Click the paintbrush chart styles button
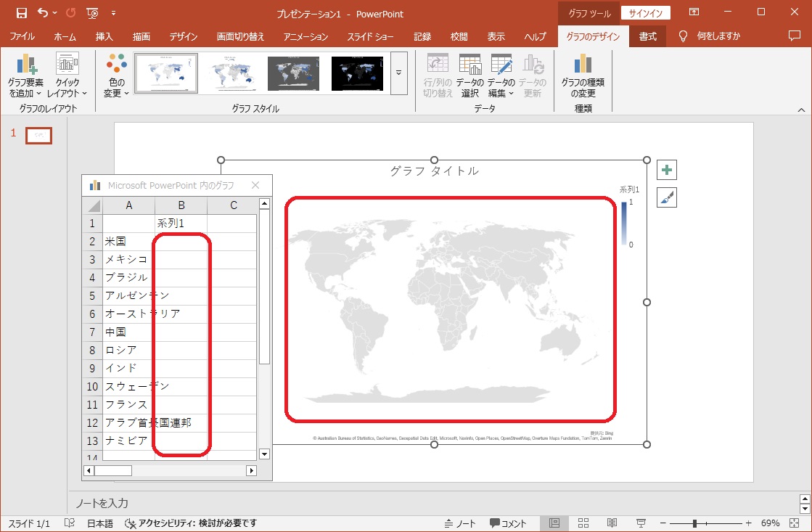The image size is (812, 532). click(x=667, y=197)
